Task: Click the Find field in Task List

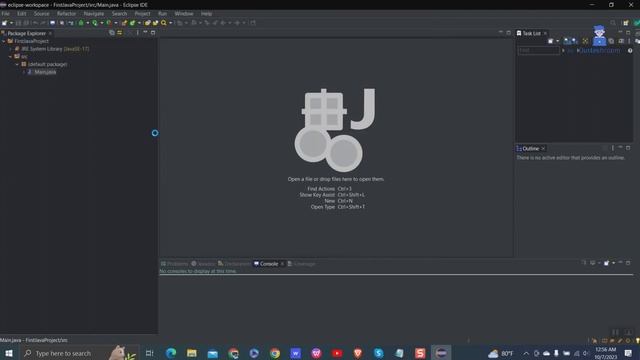Action: click(538, 50)
